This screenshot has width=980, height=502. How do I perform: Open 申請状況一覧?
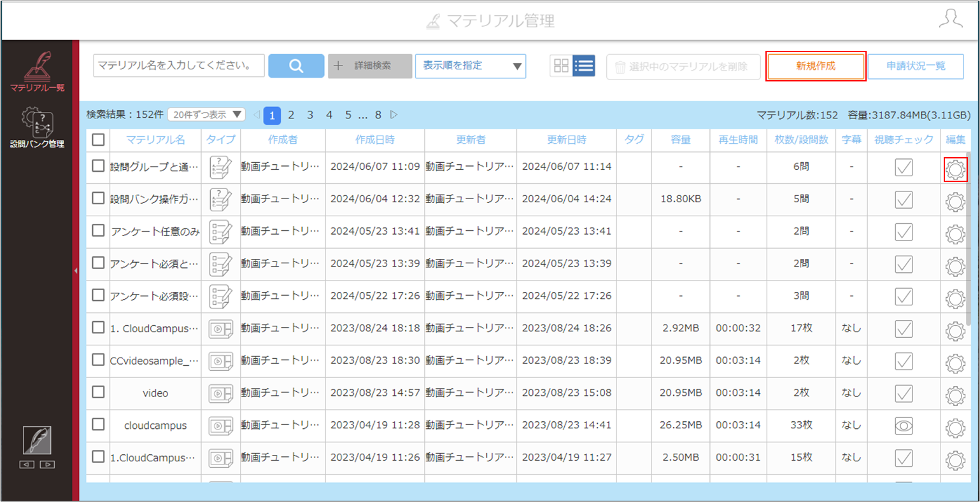pos(916,66)
